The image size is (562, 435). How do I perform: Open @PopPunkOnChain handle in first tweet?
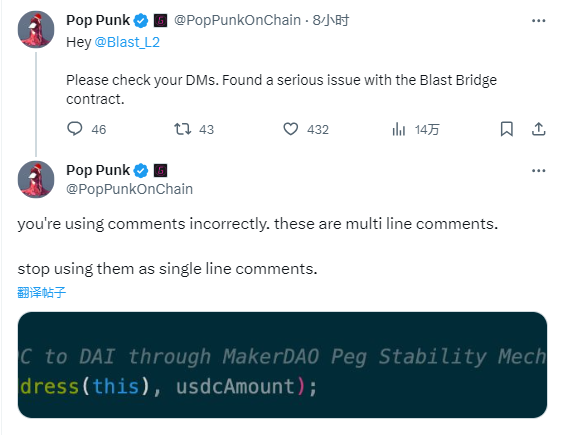pos(237,20)
